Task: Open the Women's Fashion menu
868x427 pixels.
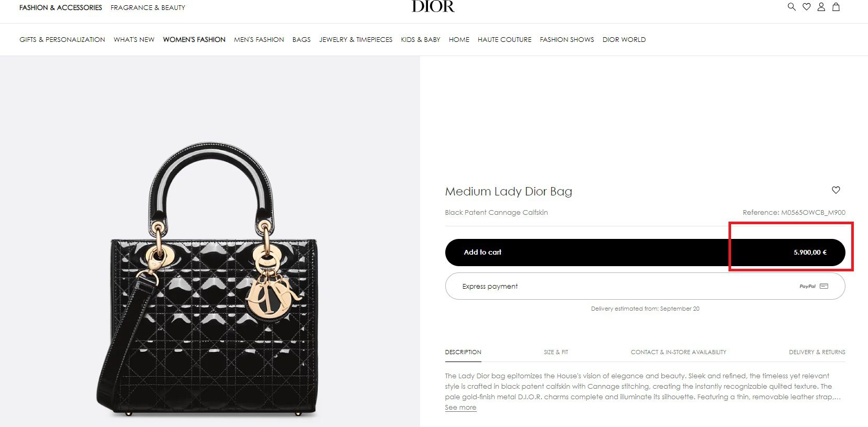Action: pos(194,39)
